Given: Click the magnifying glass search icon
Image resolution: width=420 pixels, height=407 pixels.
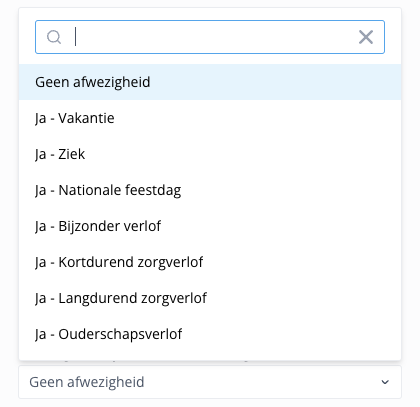Looking at the screenshot, I should click(54, 37).
